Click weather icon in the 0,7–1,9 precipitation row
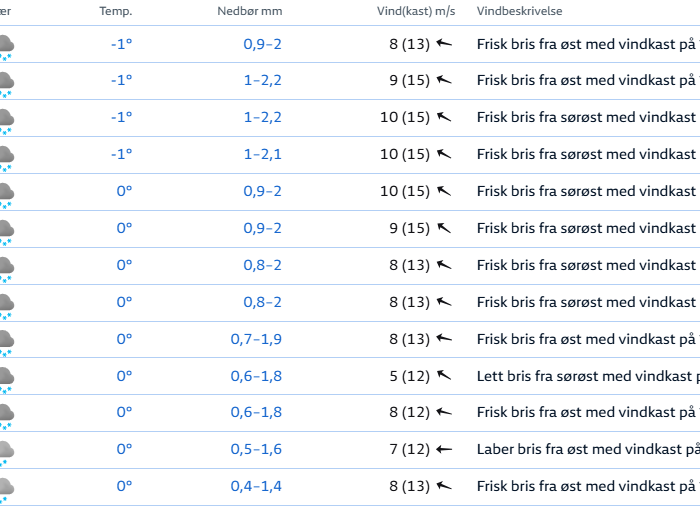Screen dimensions: 700x519 (5, 341)
